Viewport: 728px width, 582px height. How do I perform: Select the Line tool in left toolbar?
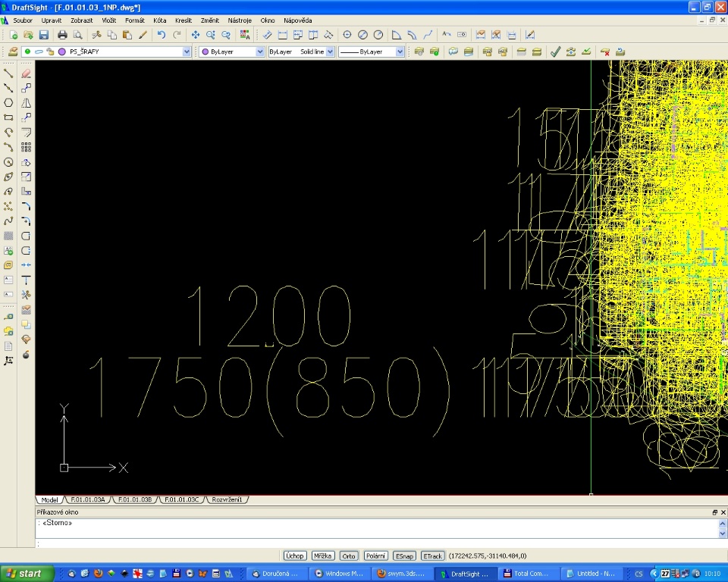(x=8, y=74)
